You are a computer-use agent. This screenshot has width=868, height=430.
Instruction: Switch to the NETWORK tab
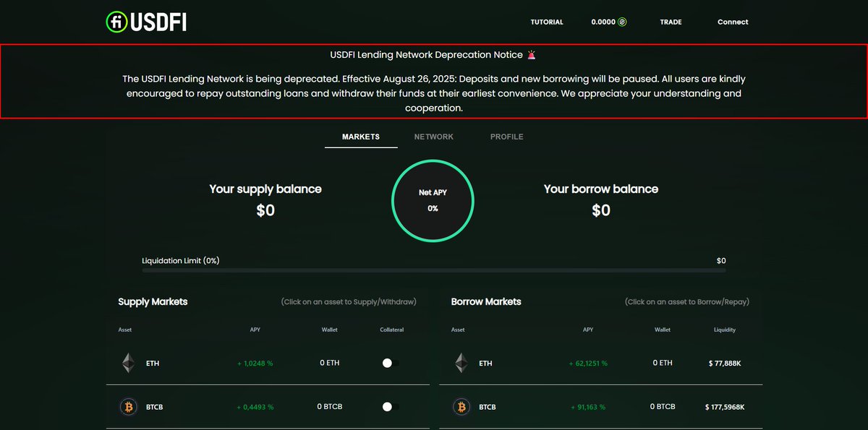pyautogui.click(x=434, y=137)
